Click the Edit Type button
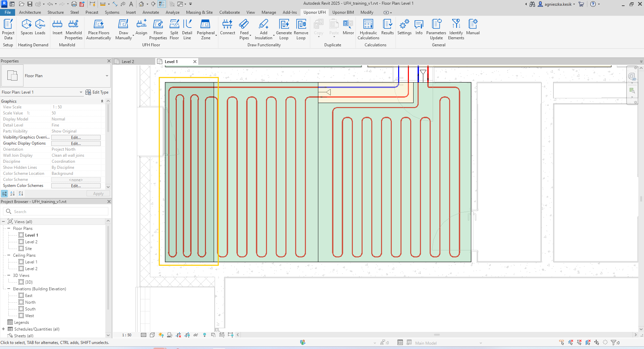Image resolution: width=644 pixels, height=349 pixels. 97,92
